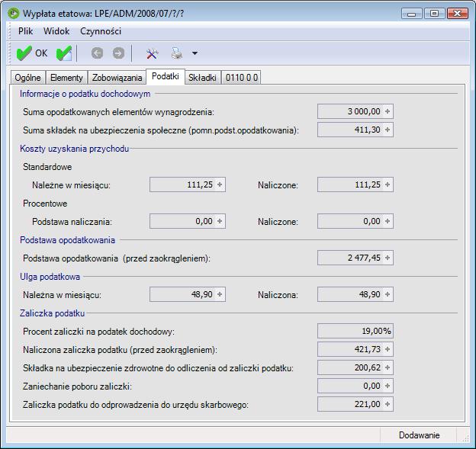This screenshot has width=476, height=449.
Task: Click the save-and-new checkmark document icon
Action: point(64,53)
